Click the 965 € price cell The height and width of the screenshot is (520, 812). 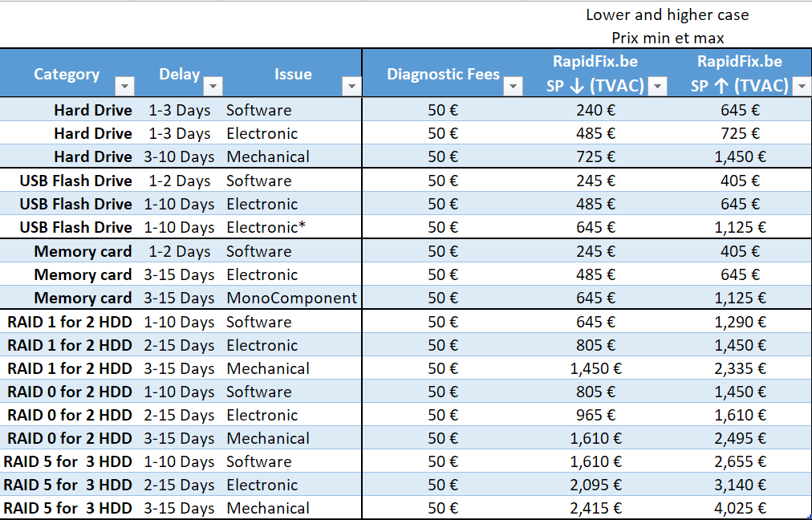[x=595, y=415]
